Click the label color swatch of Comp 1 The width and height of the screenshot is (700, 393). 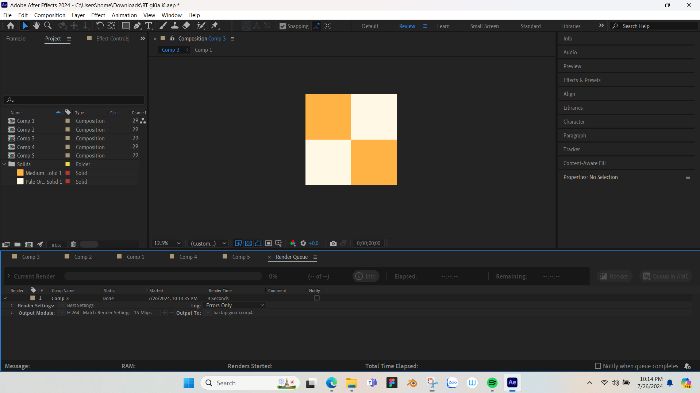point(68,121)
